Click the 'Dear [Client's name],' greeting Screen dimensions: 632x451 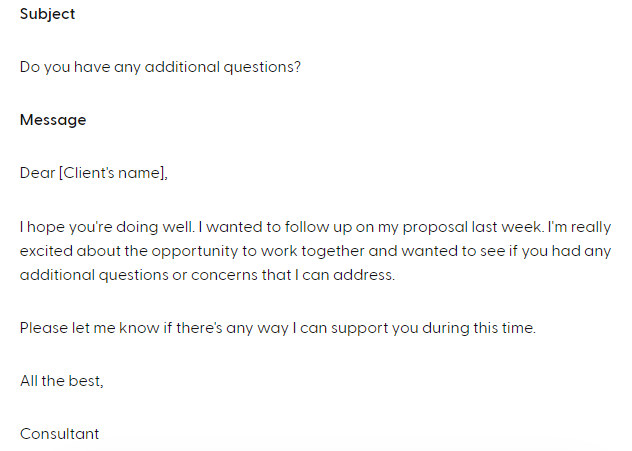pyautogui.click(x=94, y=173)
